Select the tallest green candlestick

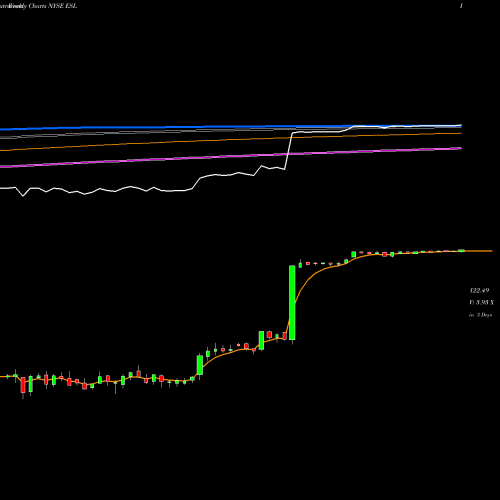click(x=292, y=303)
